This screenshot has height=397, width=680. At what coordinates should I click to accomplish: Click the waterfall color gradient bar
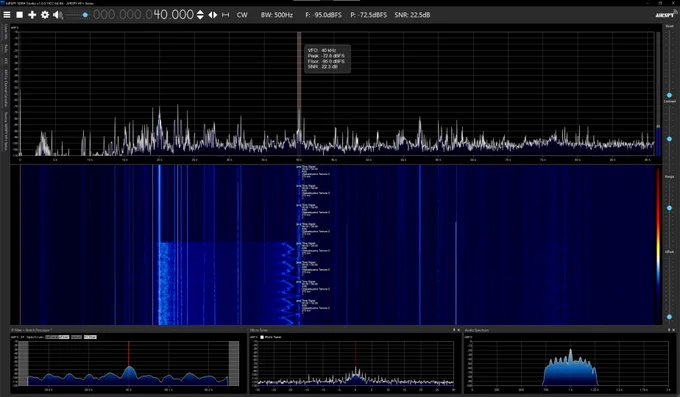658,245
